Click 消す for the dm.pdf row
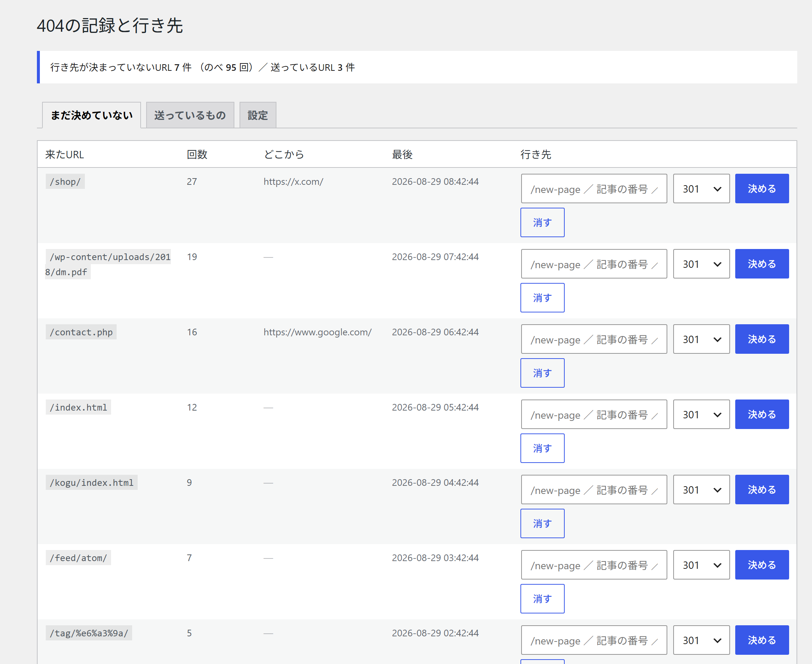Viewport: 812px width, 664px height. (542, 298)
